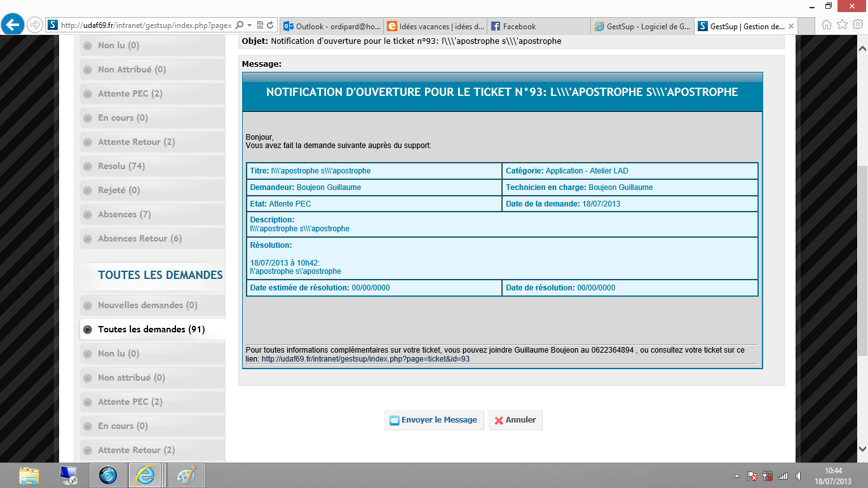The image size is (868, 488).
Task: Switch to the Facebook tab
Action: [539, 26]
